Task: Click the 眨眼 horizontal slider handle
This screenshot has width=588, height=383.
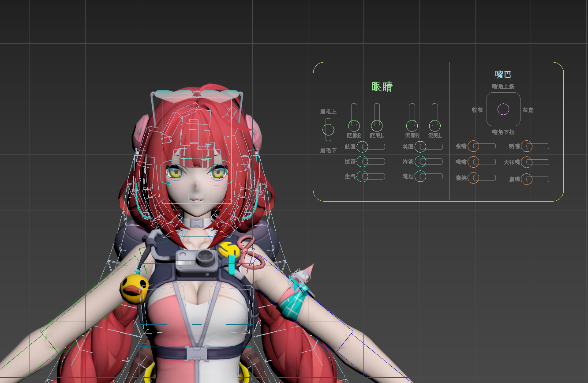Action: click(362, 146)
